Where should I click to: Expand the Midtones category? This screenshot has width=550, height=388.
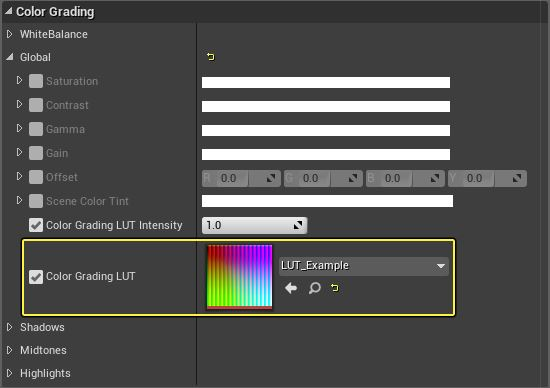click(x=9, y=350)
